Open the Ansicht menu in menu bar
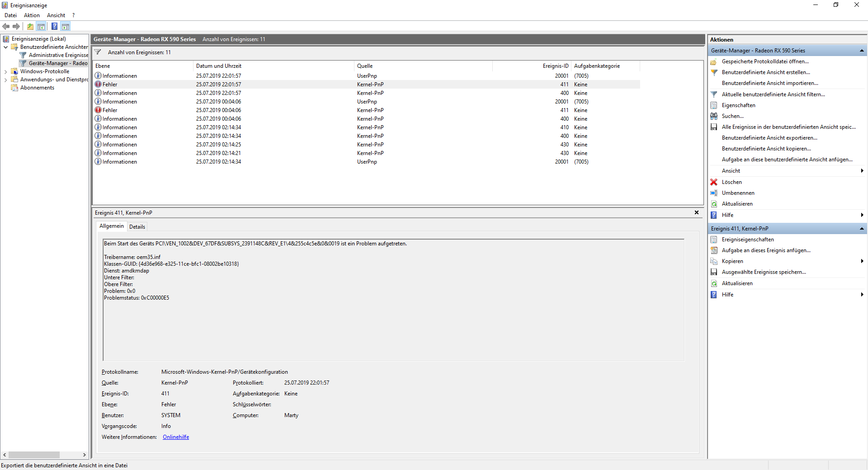Screen dimensions: 868x470 click(x=56, y=15)
